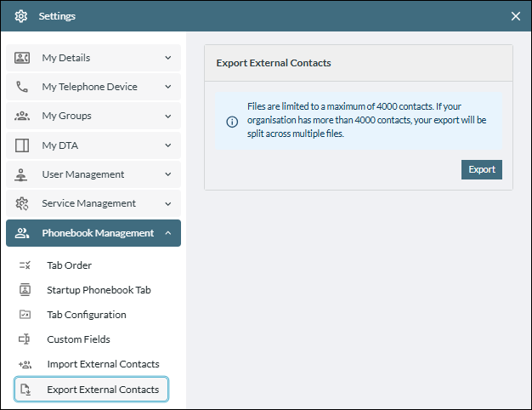Click the My DTA panel icon
Viewport: 532px width, 410px height.
point(22,145)
